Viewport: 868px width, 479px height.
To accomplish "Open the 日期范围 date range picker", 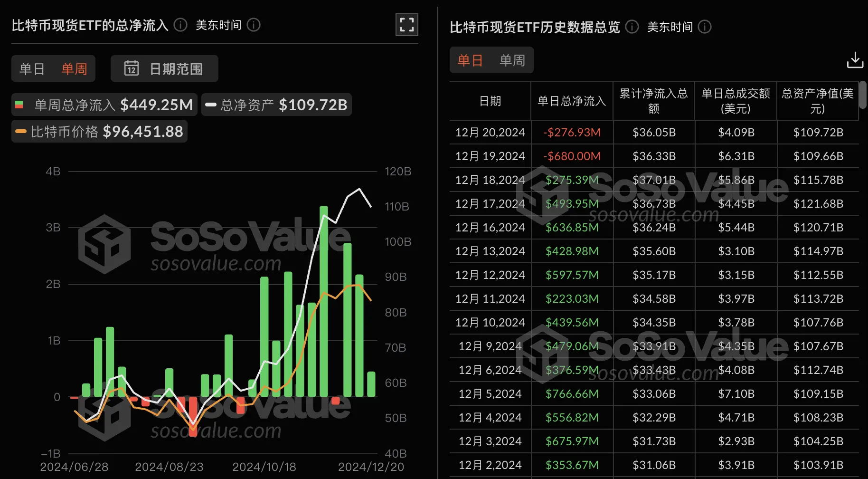I will point(164,68).
